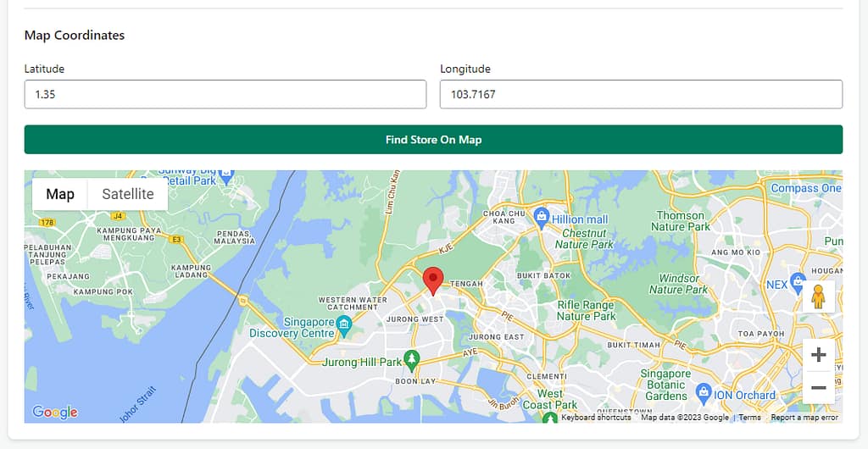Focus the Longitude input field
The height and width of the screenshot is (449, 868).
[641, 95]
